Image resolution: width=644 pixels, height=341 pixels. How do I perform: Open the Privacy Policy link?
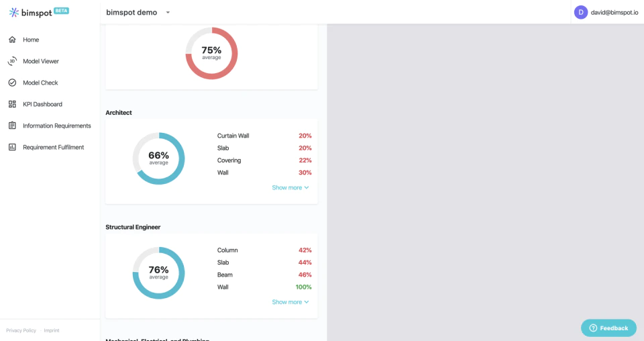(x=21, y=330)
